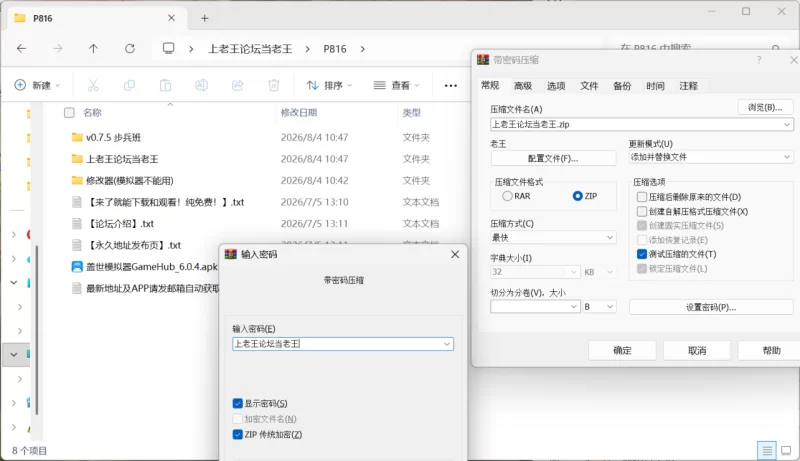This screenshot has height=461, width=800.
Task: Select 【永久地址发布页】.txt file name
Action: (134, 245)
